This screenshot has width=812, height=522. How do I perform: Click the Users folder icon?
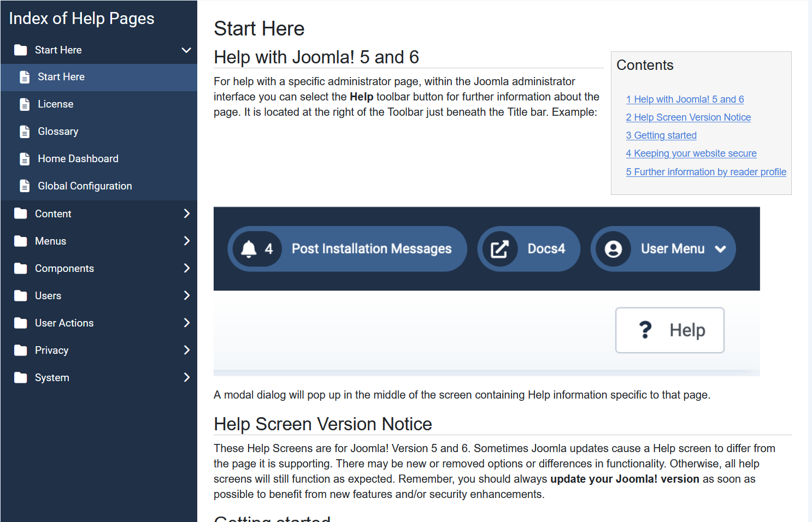coord(21,295)
